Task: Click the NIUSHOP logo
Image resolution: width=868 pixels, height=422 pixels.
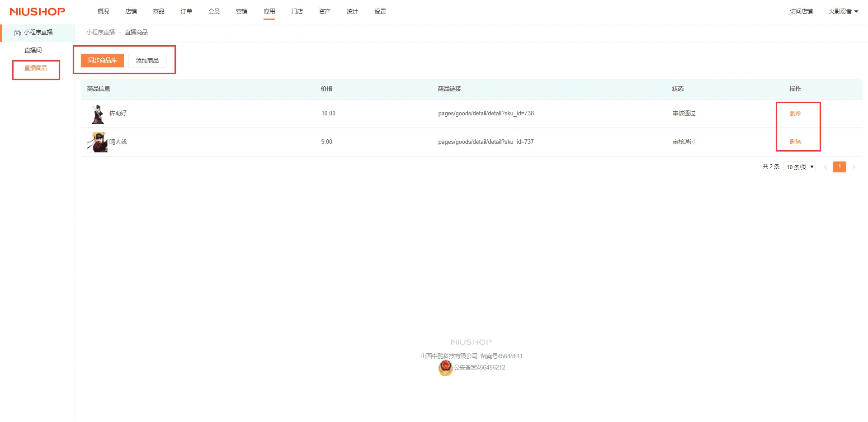Action: click(x=38, y=12)
